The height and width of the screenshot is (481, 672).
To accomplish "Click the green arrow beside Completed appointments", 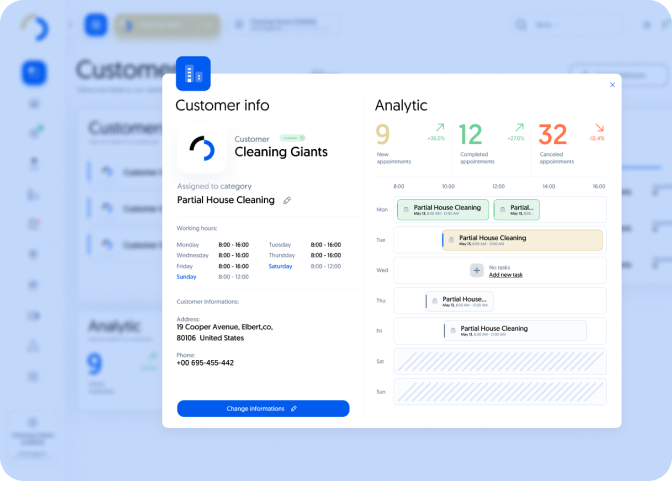I will pos(518,128).
